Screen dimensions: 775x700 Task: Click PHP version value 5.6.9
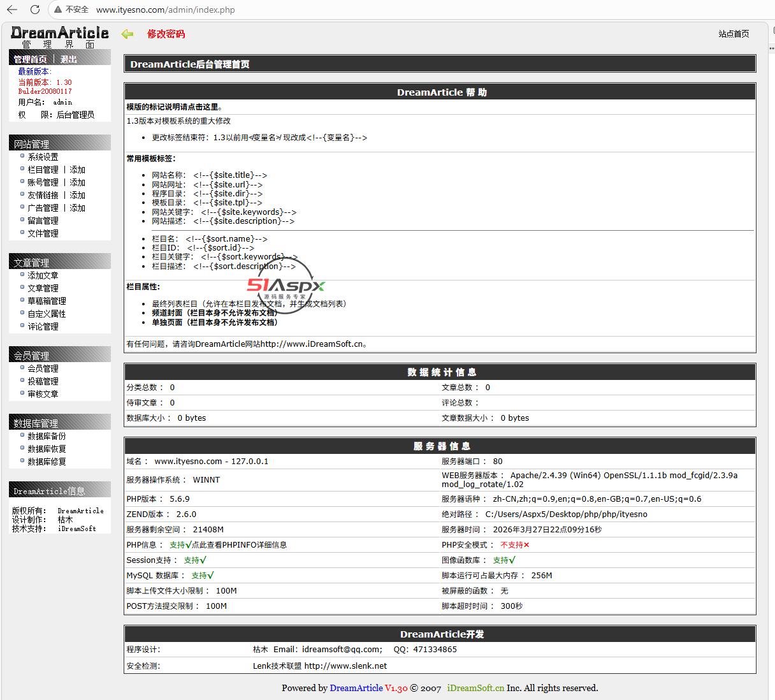(180, 499)
